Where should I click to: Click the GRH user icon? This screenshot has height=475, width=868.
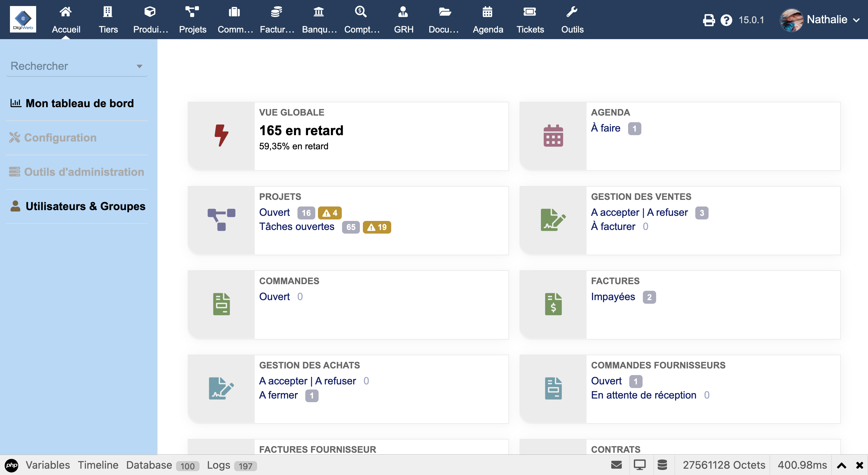click(403, 12)
